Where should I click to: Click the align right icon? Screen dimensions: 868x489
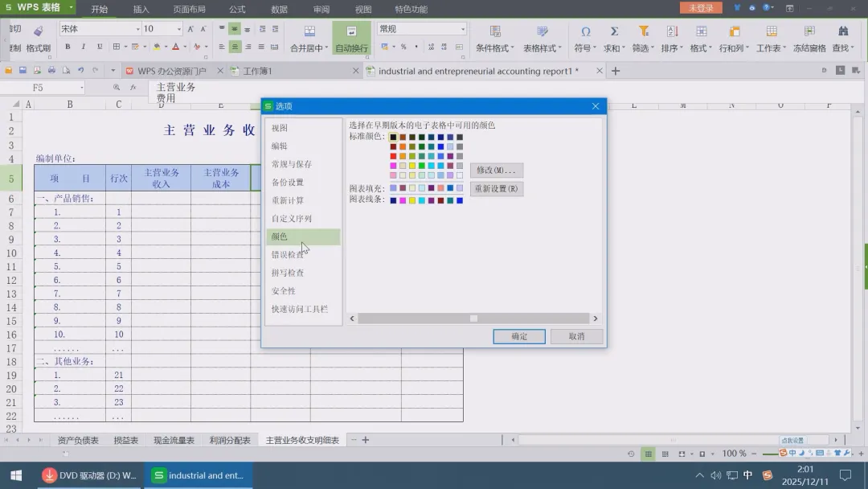click(248, 47)
